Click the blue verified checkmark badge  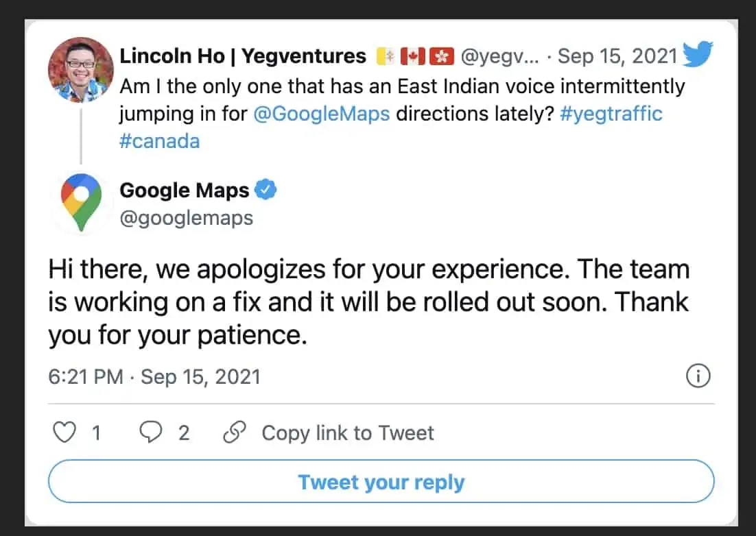265,190
